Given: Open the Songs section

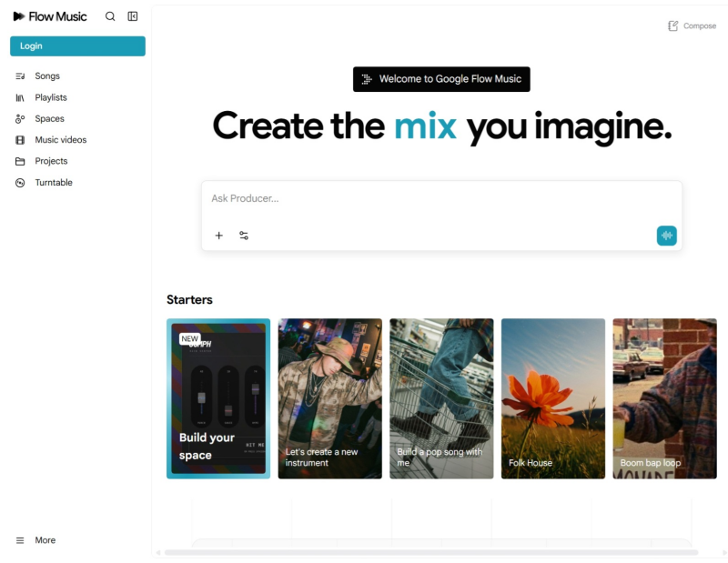Looking at the screenshot, I should (x=47, y=76).
